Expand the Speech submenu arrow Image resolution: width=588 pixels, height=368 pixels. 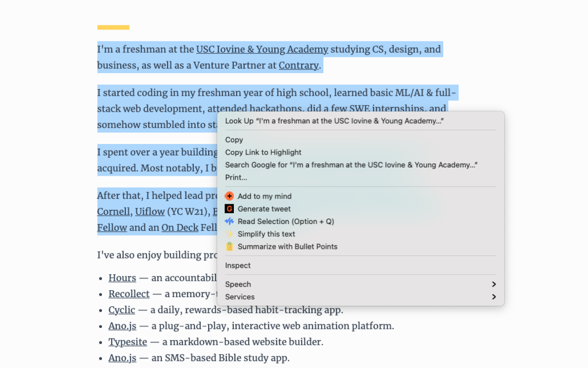pos(494,284)
